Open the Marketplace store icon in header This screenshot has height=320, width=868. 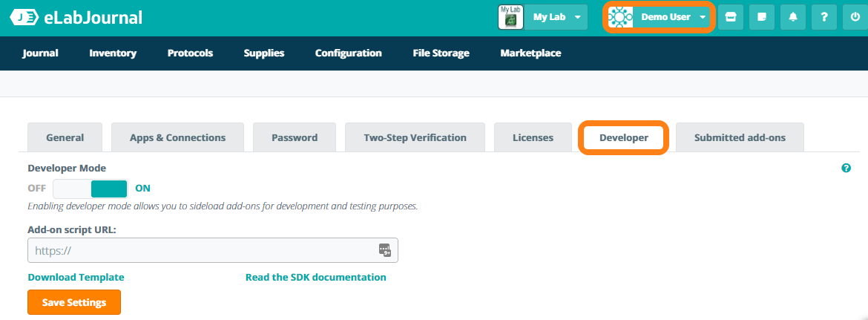(x=731, y=17)
